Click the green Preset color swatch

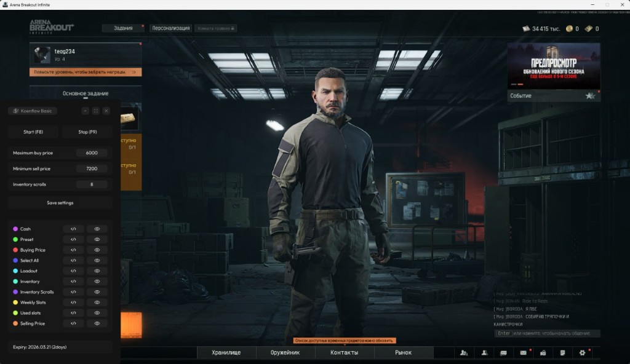pyautogui.click(x=15, y=239)
